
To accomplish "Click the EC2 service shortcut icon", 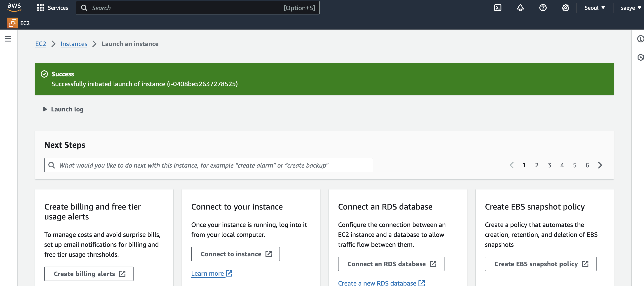I will point(12,23).
